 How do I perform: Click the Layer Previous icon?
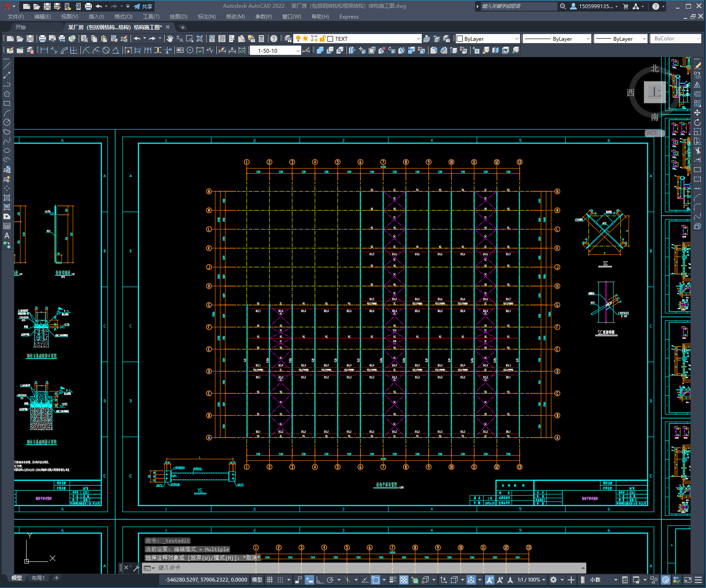click(436, 39)
